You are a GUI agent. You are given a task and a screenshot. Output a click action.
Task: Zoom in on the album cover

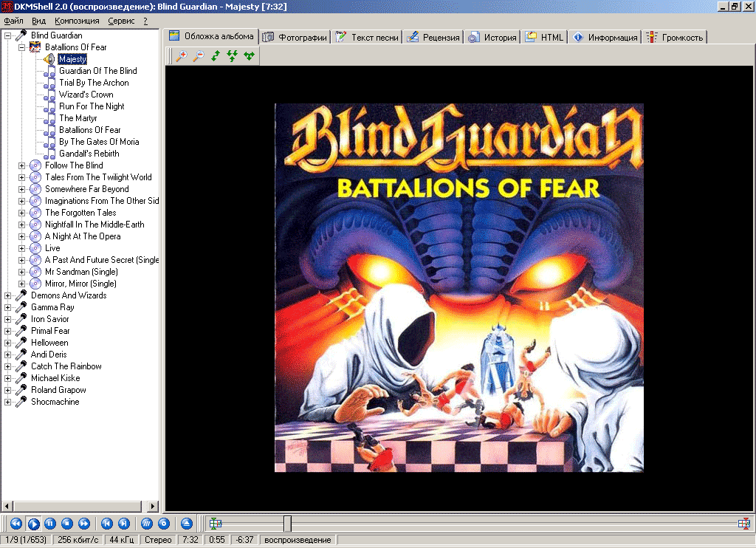tap(182, 56)
